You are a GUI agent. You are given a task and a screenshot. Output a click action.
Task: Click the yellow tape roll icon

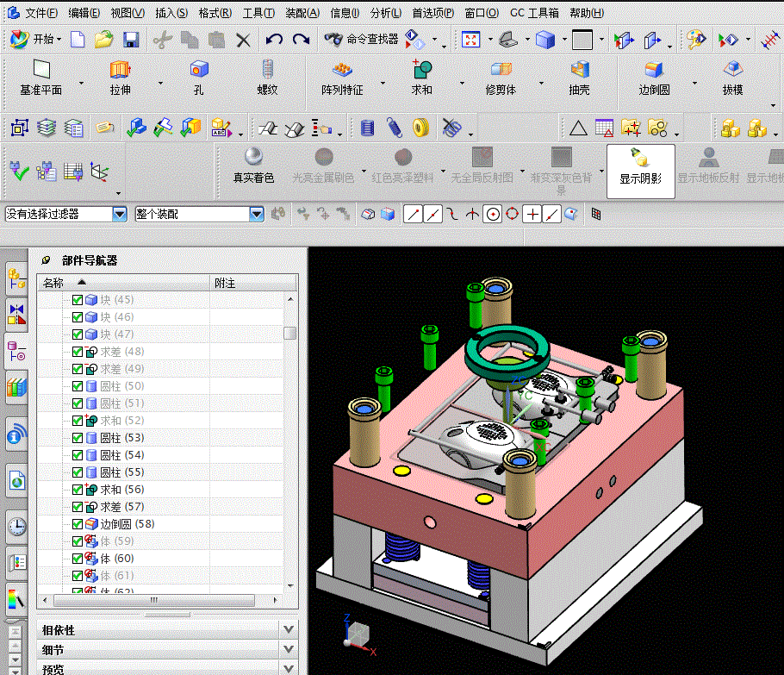click(421, 128)
